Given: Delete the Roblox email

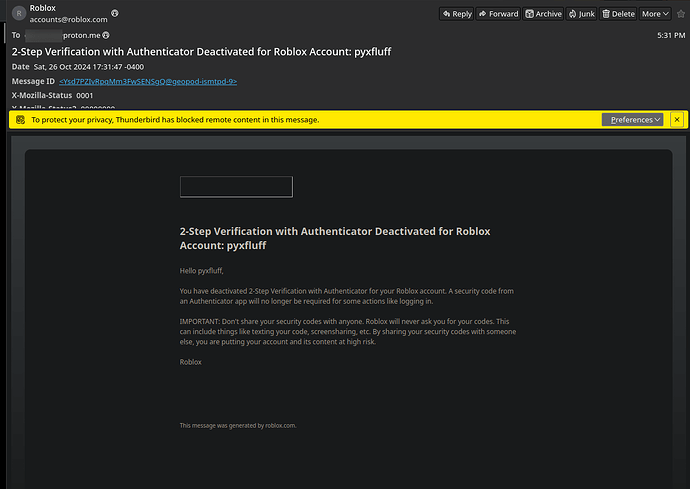Looking at the screenshot, I should coord(618,14).
